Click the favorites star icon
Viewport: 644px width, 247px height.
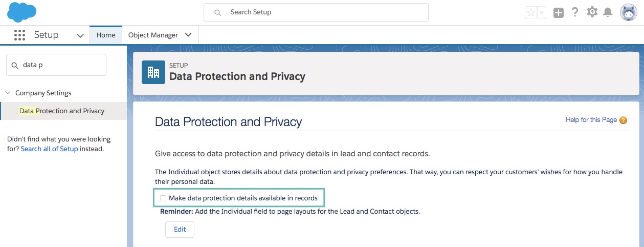coord(531,13)
